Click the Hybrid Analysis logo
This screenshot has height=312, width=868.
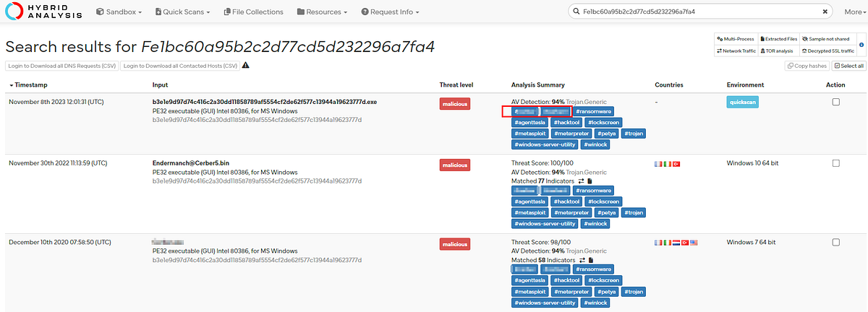(x=42, y=12)
